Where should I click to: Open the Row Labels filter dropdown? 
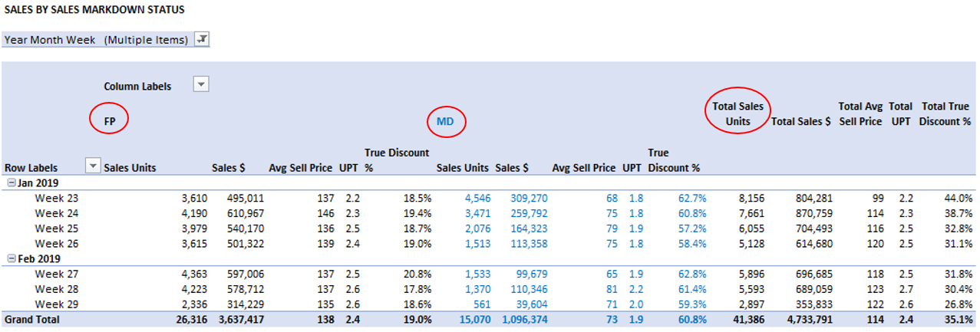92,166
